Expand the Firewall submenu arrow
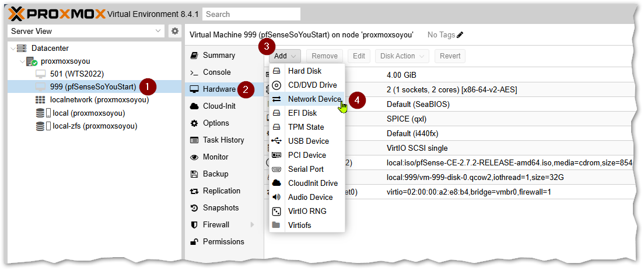Viewport: 644px width, 270px height. coord(253,225)
